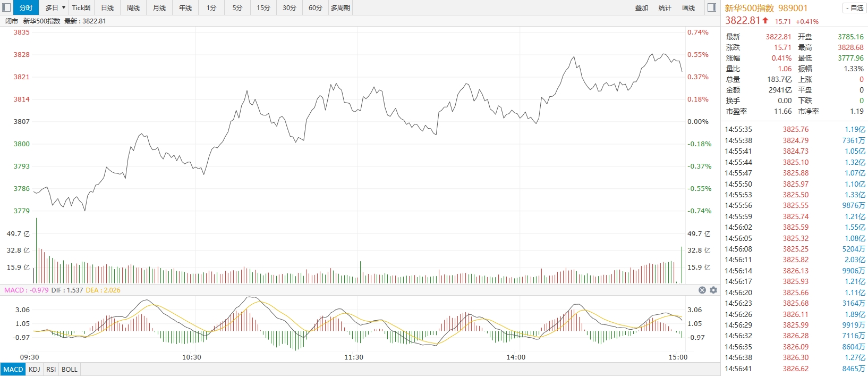Open MACD indicator settings gear
868x376 pixels.
pyautogui.click(x=713, y=290)
